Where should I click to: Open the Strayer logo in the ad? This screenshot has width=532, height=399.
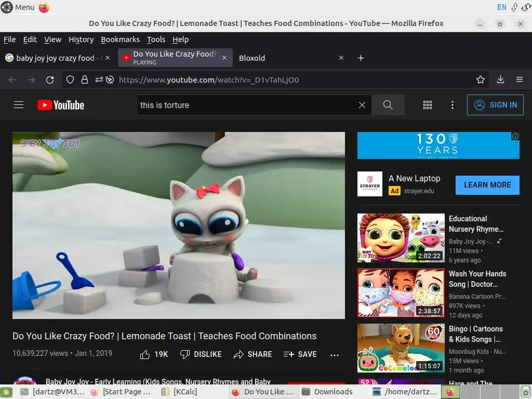(x=370, y=184)
